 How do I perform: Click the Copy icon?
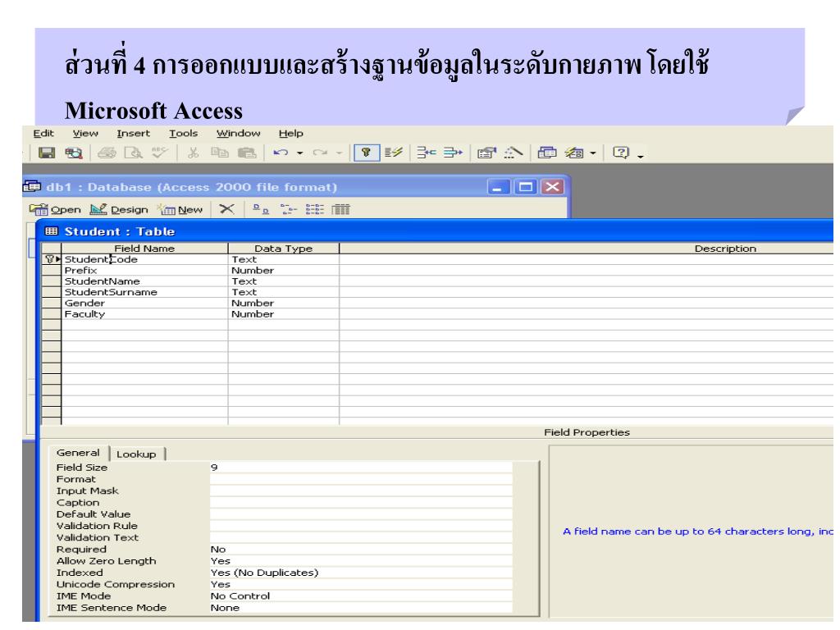pyautogui.click(x=220, y=153)
